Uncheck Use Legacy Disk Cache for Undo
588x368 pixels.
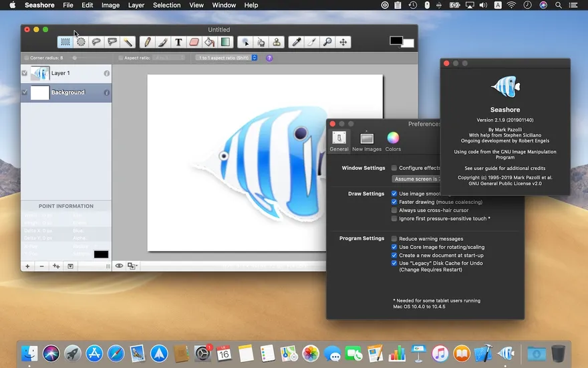click(x=394, y=263)
